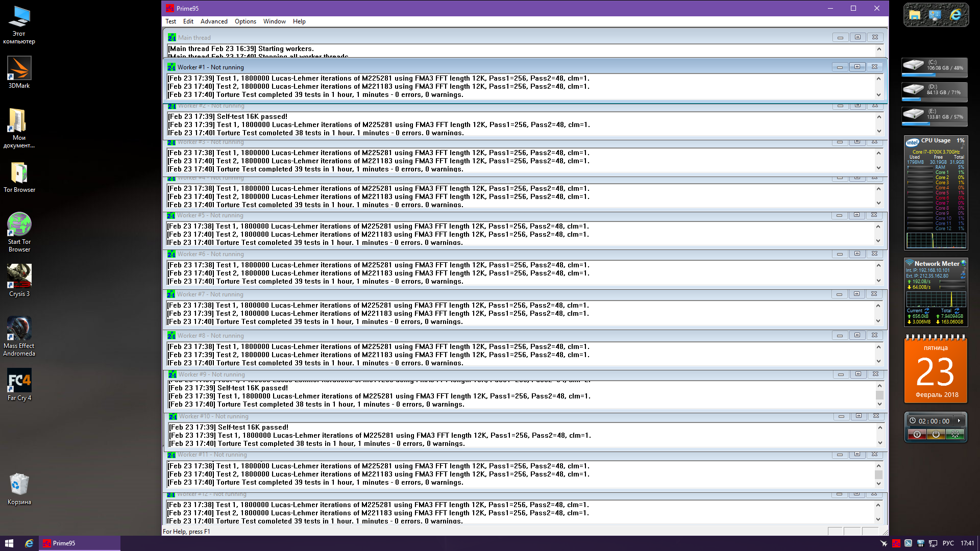The height and width of the screenshot is (551, 980).
Task: Click Internet Explorer icon in top-right launcher
Action: [x=955, y=15]
